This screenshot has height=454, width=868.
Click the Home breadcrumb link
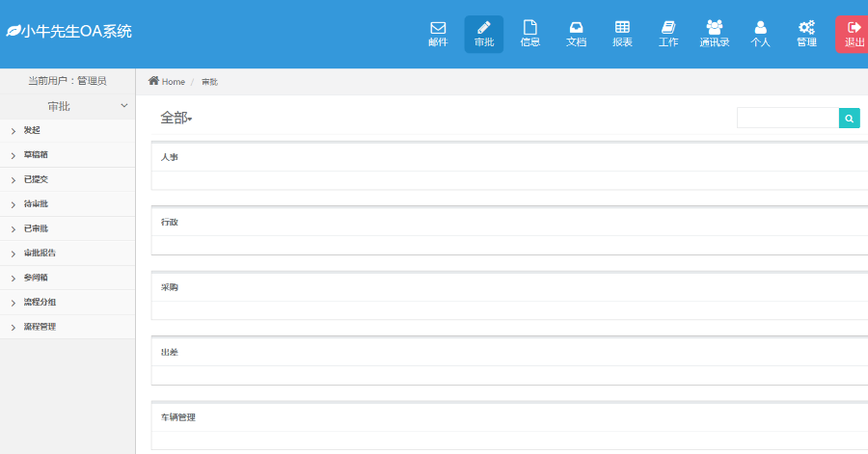coord(167,82)
